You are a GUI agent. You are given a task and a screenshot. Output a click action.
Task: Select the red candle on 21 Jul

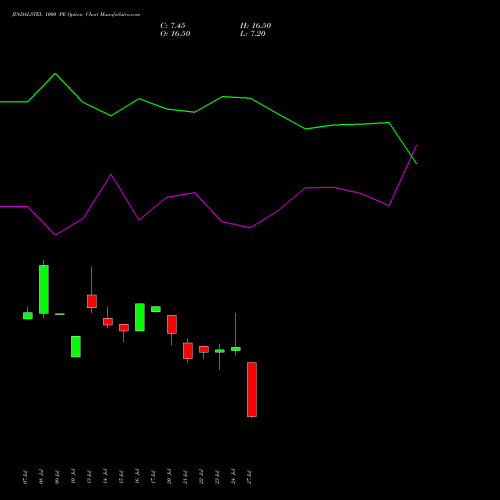tap(188, 351)
